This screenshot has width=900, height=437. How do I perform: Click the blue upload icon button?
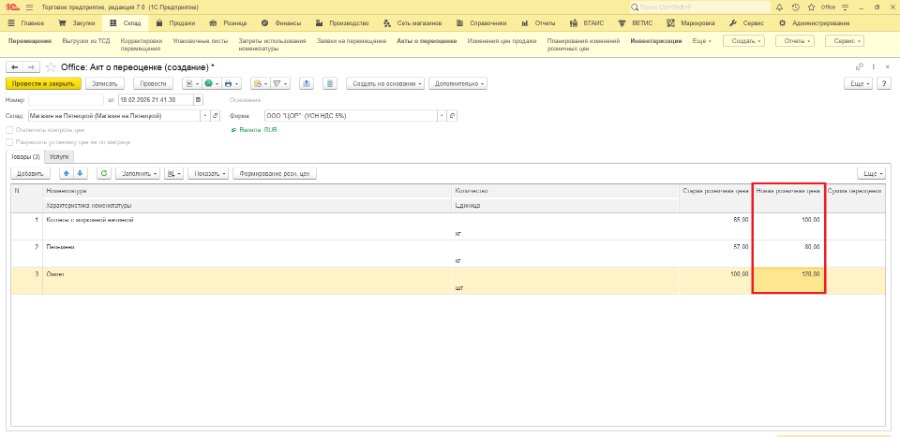coord(307,83)
